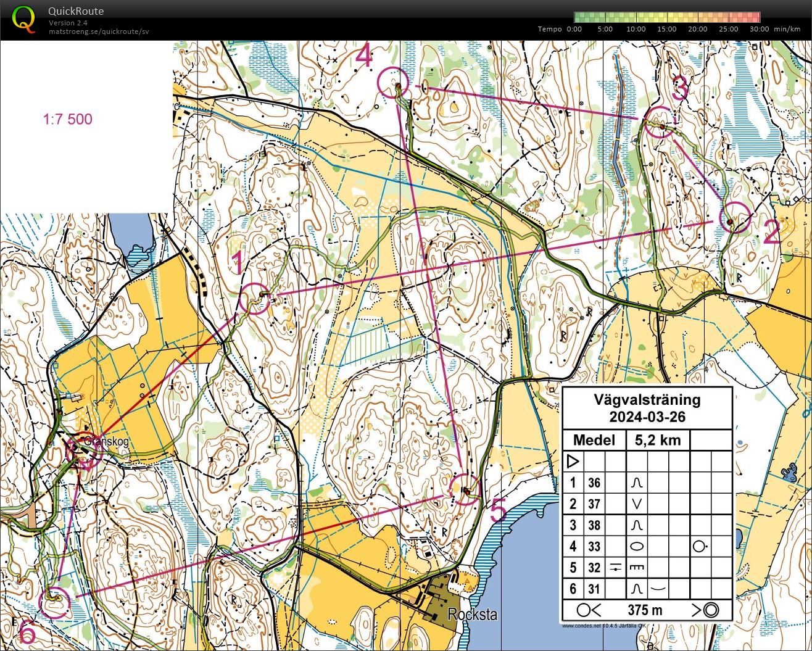
Task: Click oval symbol in row 4 of table
Action: click(x=637, y=546)
